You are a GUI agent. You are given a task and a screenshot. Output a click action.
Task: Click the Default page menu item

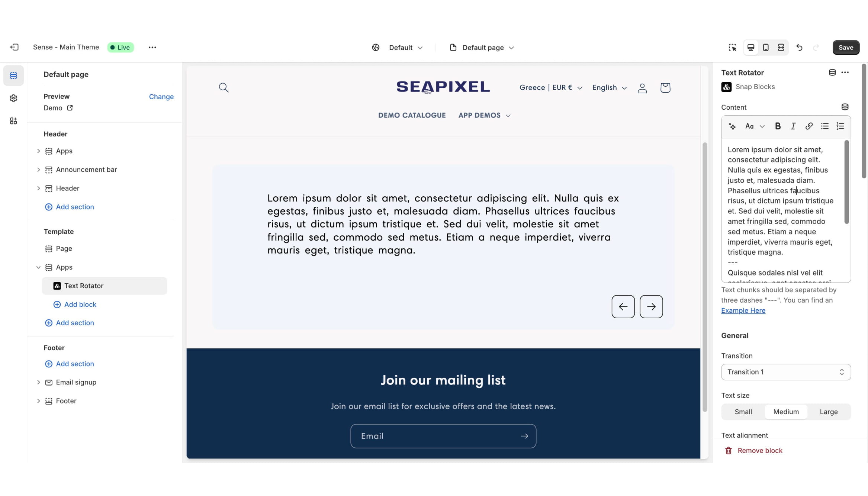tap(65, 74)
